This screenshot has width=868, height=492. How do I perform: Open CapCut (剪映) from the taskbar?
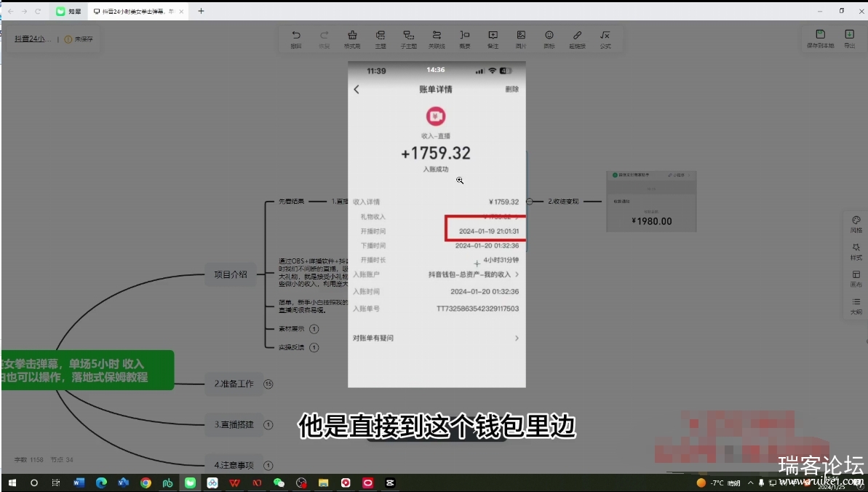[390, 483]
